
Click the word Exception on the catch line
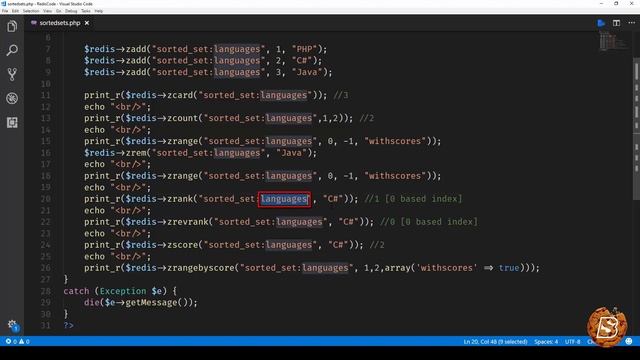coord(123,291)
